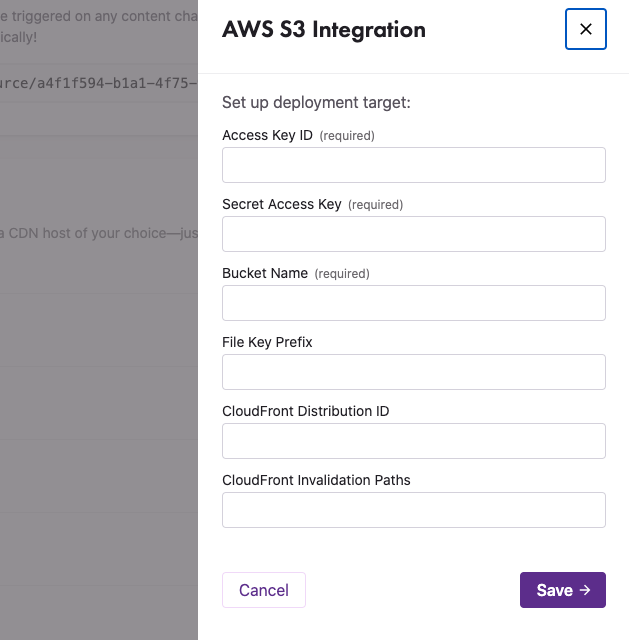Click the File Key Prefix label
This screenshot has width=629, height=640.
pyautogui.click(x=267, y=342)
